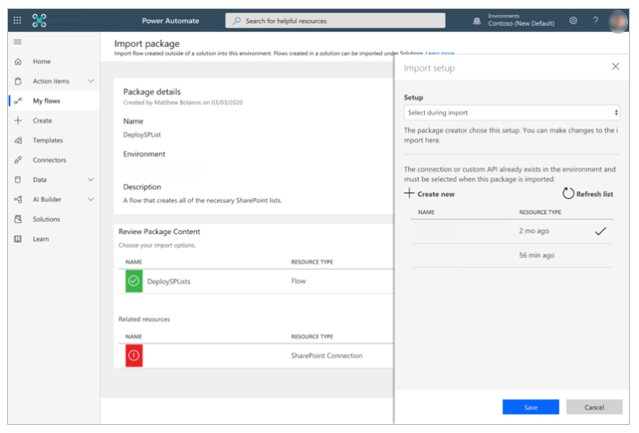Click the Action items clipboard icon
The width and height of the screenshot is (639, 433).
(18, 81)
